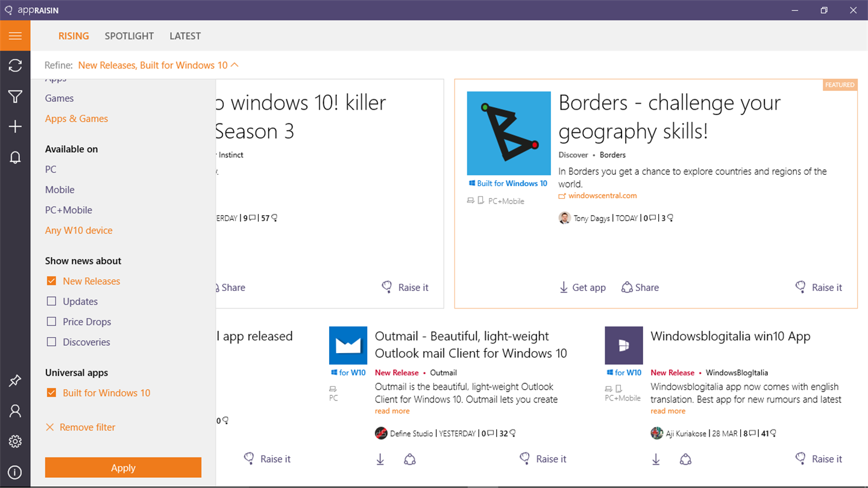Image resolution: width=868 pixels, height=488 pixels.
Task: Click Outmail app name after New Release
Action: [443, 373]
